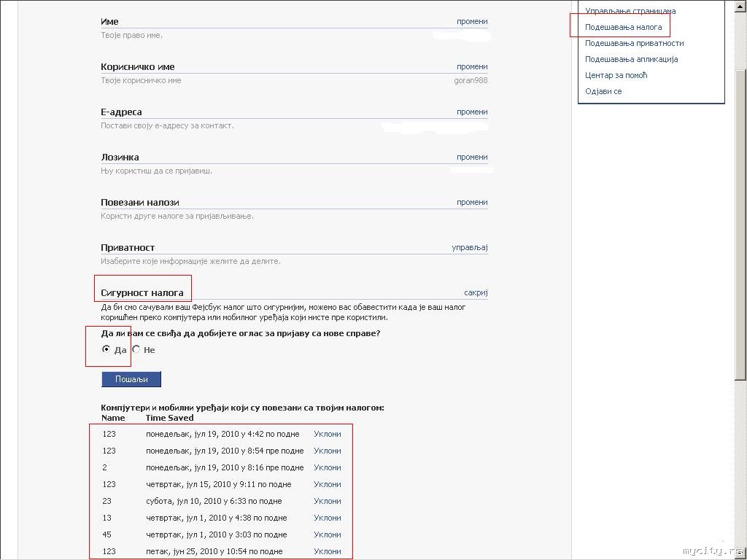
Task: Click 'Уклони' for the 4:38 по подне entry
Action: point(328,518)
